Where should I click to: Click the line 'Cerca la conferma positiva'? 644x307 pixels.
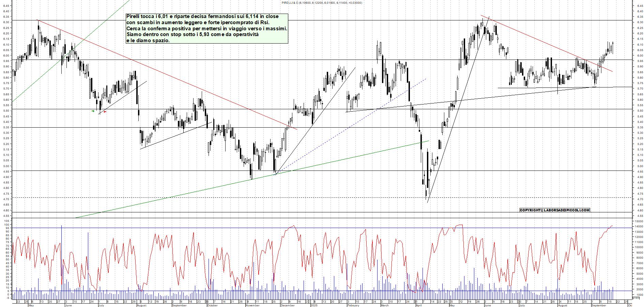(x=207, y=29)
